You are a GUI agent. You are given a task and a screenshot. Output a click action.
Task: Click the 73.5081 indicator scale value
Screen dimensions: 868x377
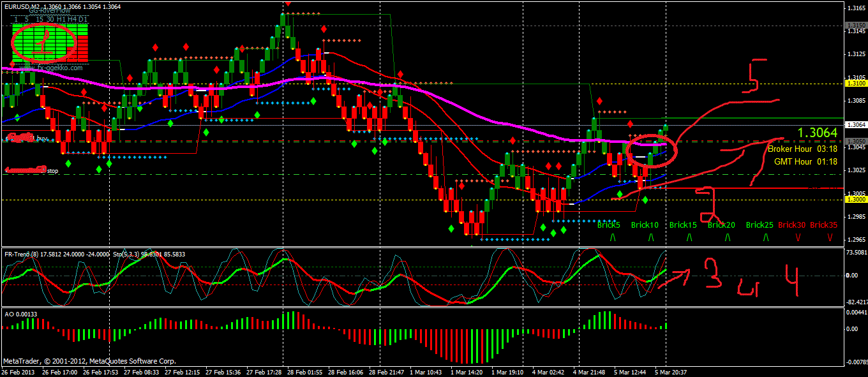point(857,253)
